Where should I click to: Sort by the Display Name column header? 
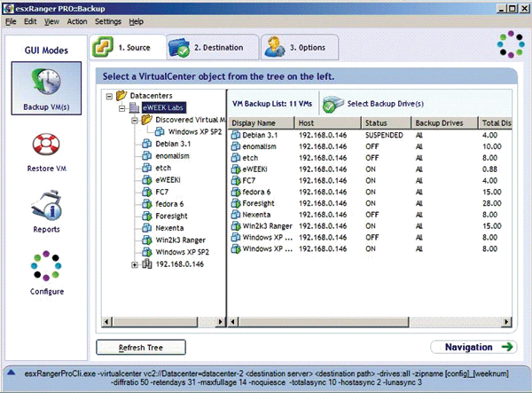click(262, 122)
